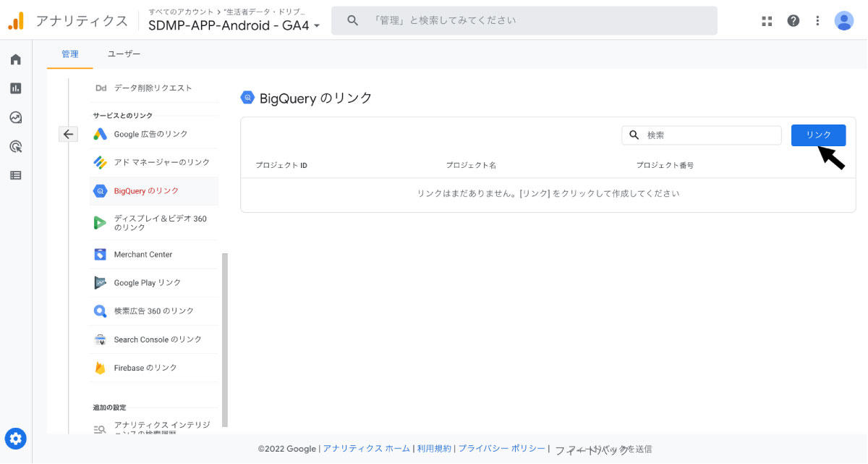
Task: Click the Analytics Intelligence search history icon
Action: click(x=101, y=429)
